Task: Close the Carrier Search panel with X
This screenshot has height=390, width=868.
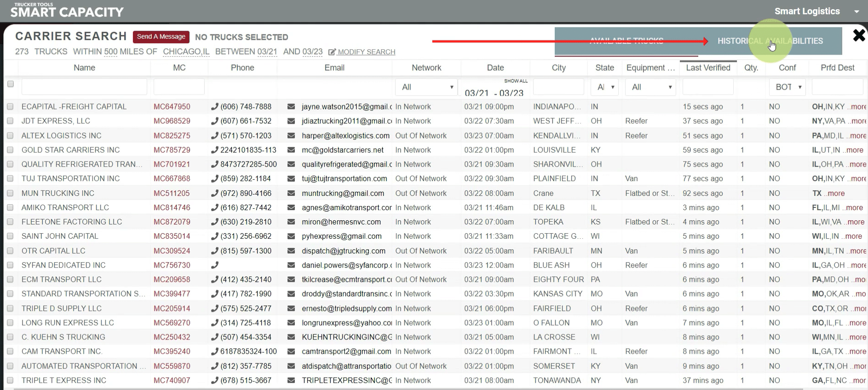Action: pyautogui.click(x=859, y=35)
